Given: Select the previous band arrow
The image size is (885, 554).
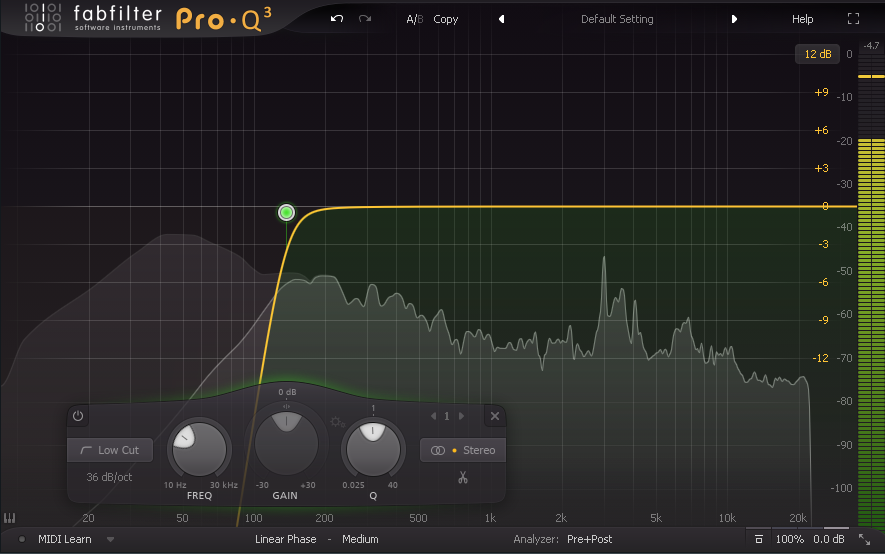Looking at the screenshot, I should 433,416.
